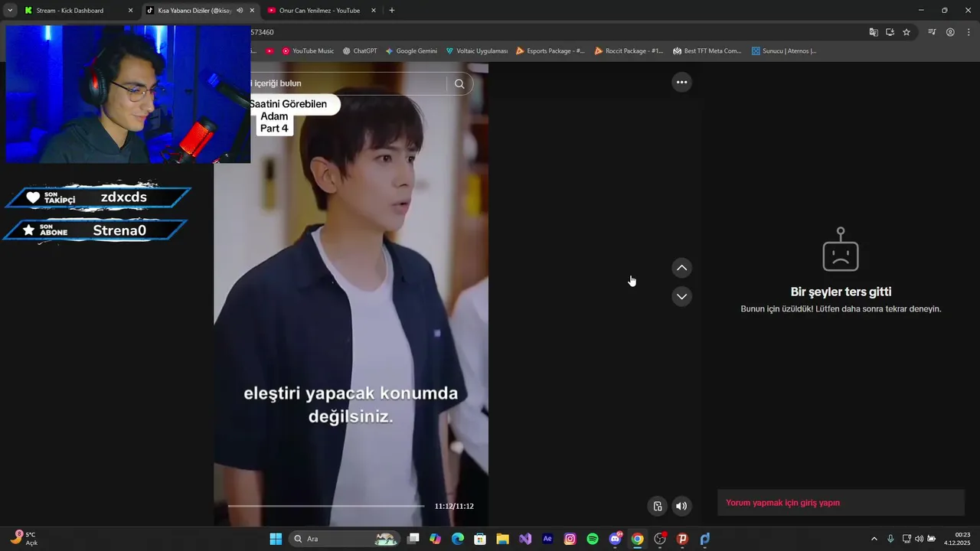Open the Best TFT Meta Comps bookmark
This screenshot has width=980, height=551.
707,51
